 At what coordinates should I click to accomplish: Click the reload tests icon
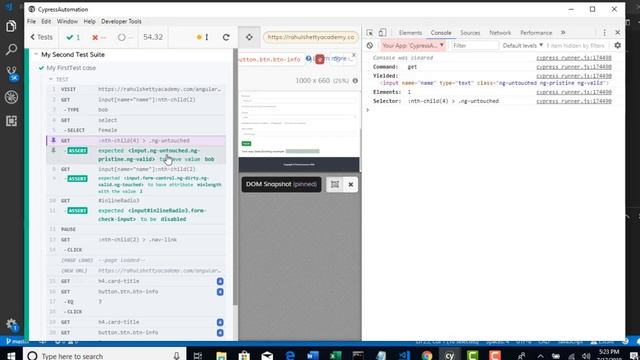[226, 37]
